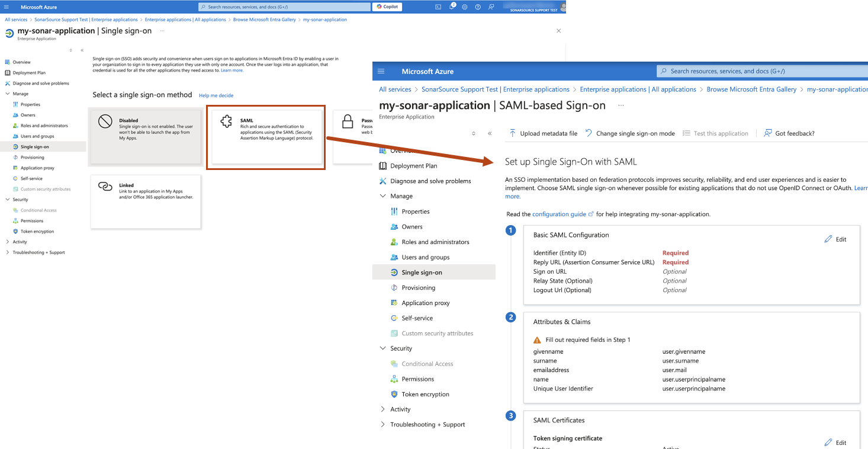Collapse the Manage section in sidebar
The image size is (868, 449).
(383, 195)
